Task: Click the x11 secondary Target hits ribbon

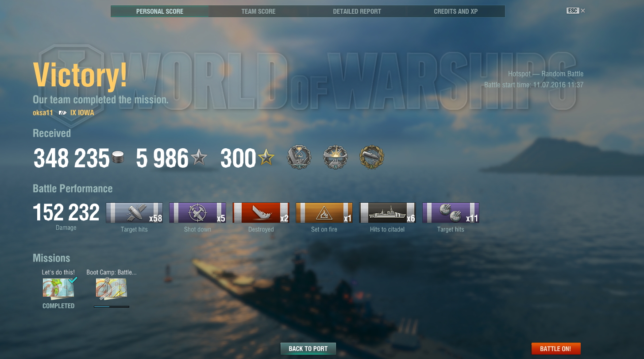Action: click(451, 213)
